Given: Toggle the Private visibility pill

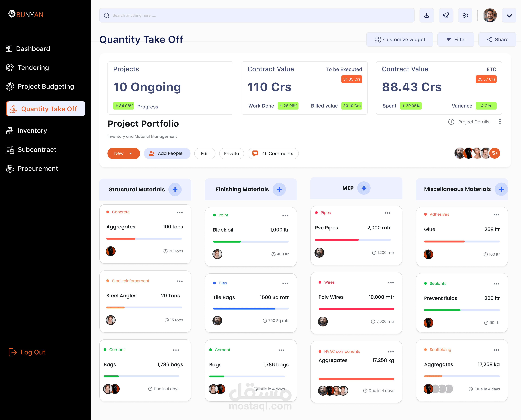Looking at the screenshot, I should pyautogui.click(x=231, y=153).
